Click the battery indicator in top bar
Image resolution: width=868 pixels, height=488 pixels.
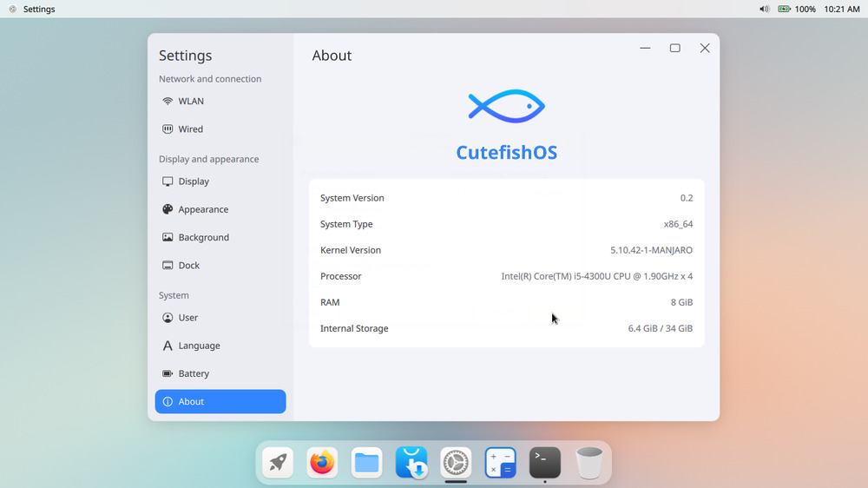784,9
